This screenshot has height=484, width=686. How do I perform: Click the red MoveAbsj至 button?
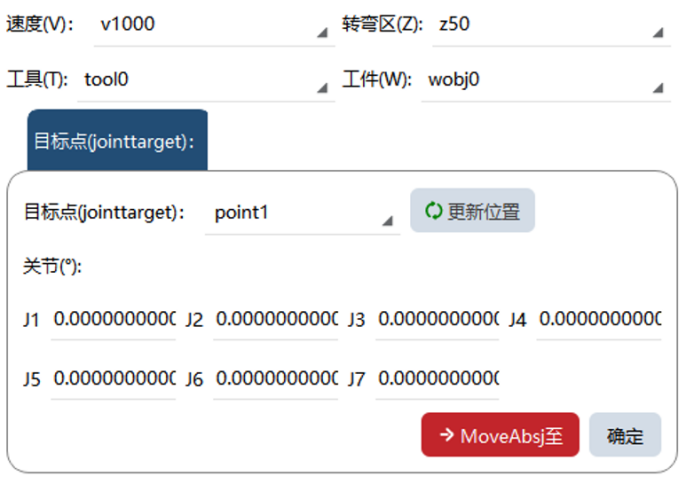pos(500,435)
